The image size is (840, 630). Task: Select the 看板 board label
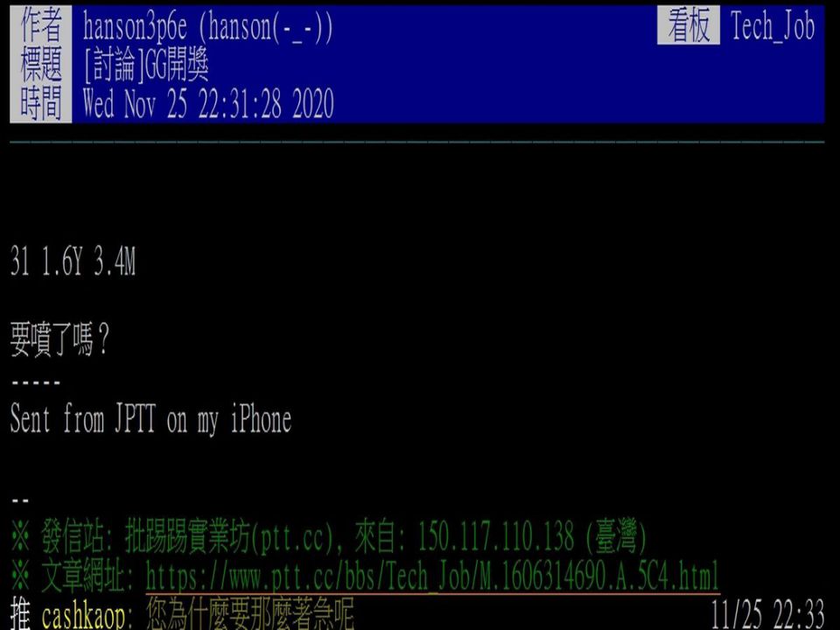click(x=689, y=25)
